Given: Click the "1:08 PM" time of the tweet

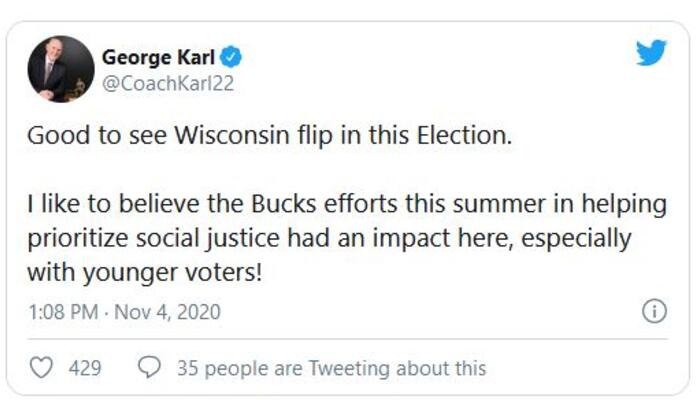Looking at the screenshot, I should (61, 313).
